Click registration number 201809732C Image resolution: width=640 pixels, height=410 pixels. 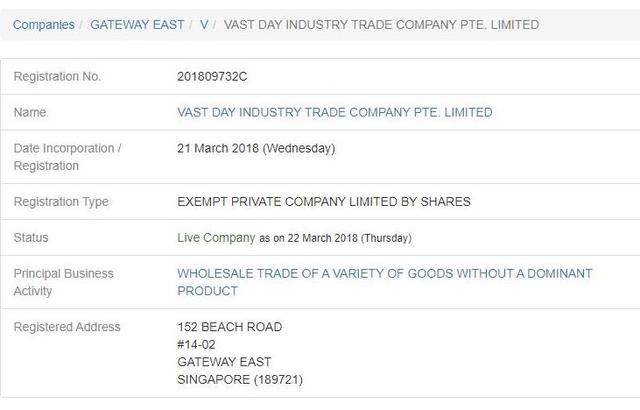coord(212,77)
